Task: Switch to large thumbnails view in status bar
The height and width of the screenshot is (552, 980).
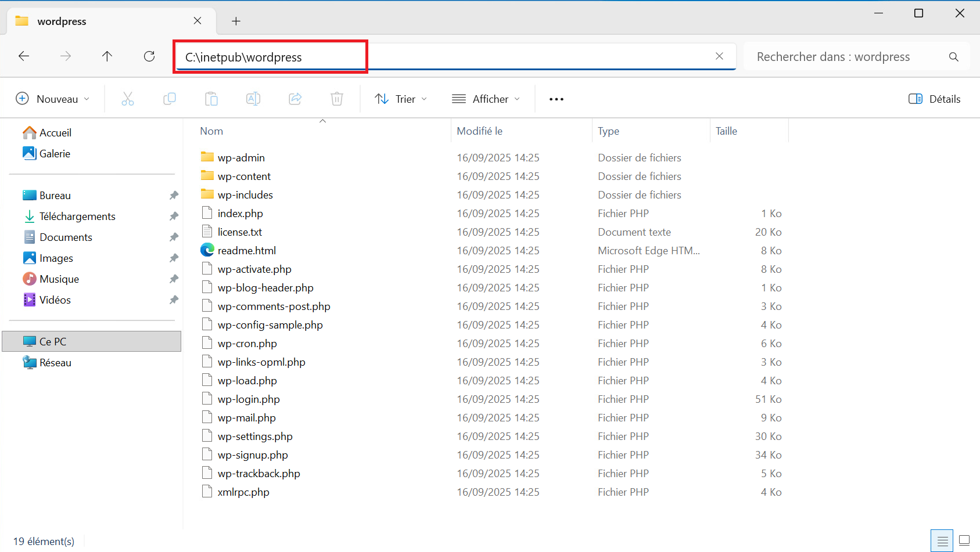Action: [964, 541]
